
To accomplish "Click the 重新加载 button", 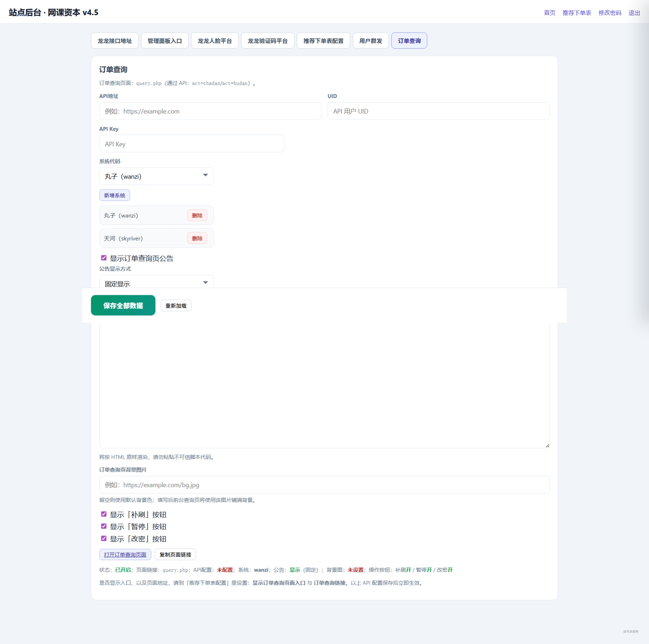I will pos(176,306).
